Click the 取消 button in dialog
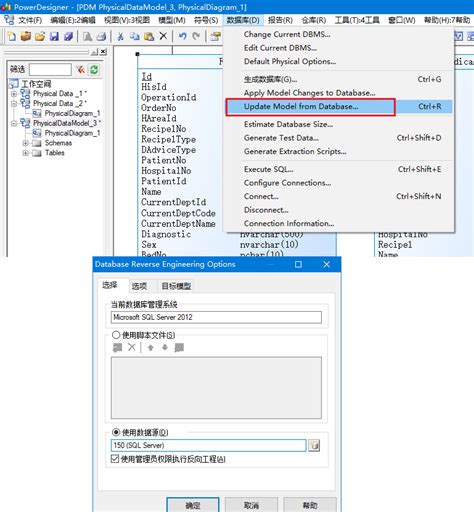The image size is (474, 512). (251, 505)
